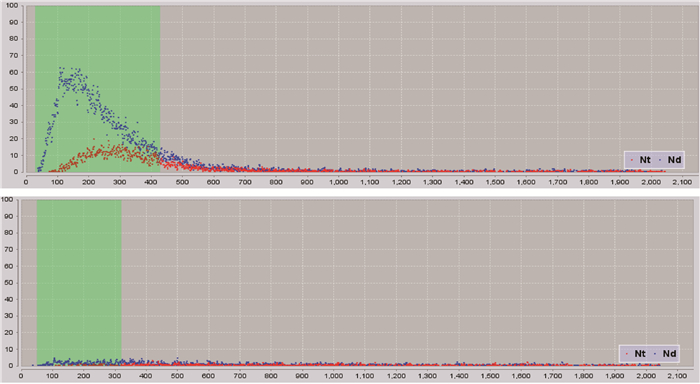Click the 80 y-axis label in bottom chart
Image resolution: width=700 pixels, height=384 pixels.
point(9,233)
